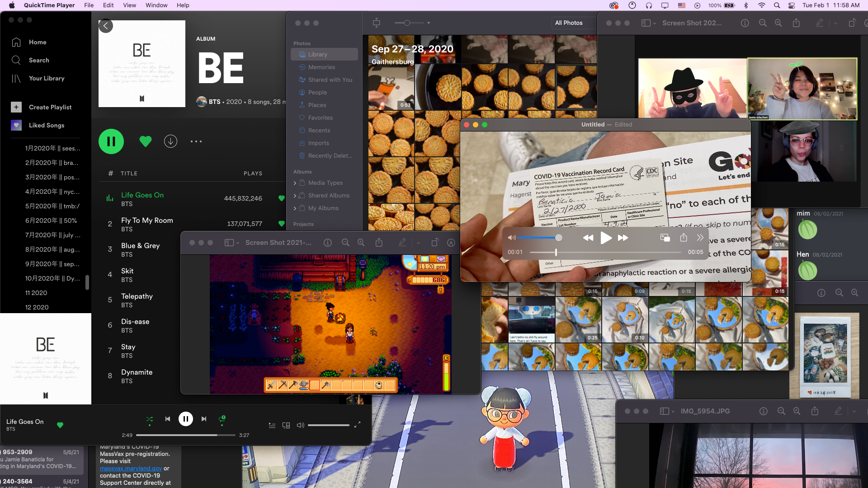Select All Photos tab in Photos
The width and height of the screenshot is (868, 488).
[x=569, y=23]
